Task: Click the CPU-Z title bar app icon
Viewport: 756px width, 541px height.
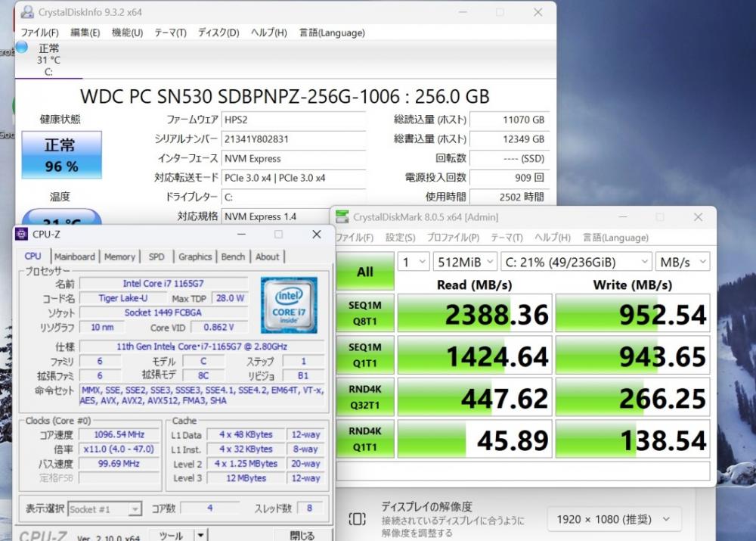Action: click(x=22, y=234)
